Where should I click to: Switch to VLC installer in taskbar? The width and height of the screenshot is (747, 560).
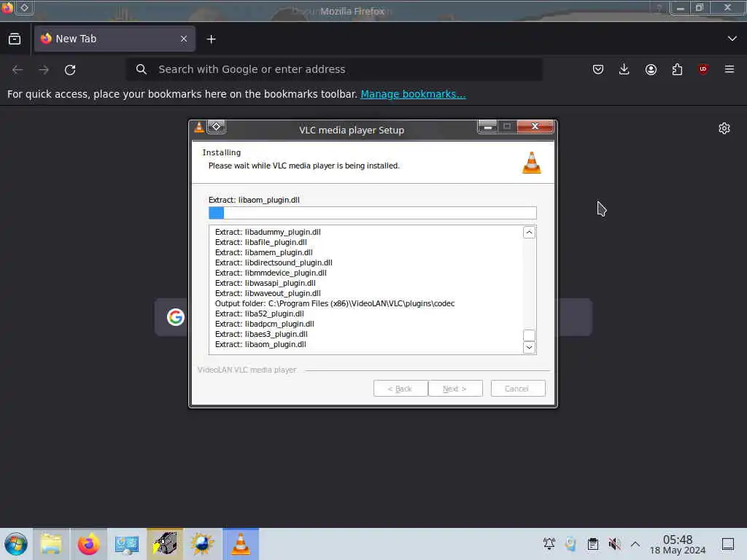pos(241,544)
